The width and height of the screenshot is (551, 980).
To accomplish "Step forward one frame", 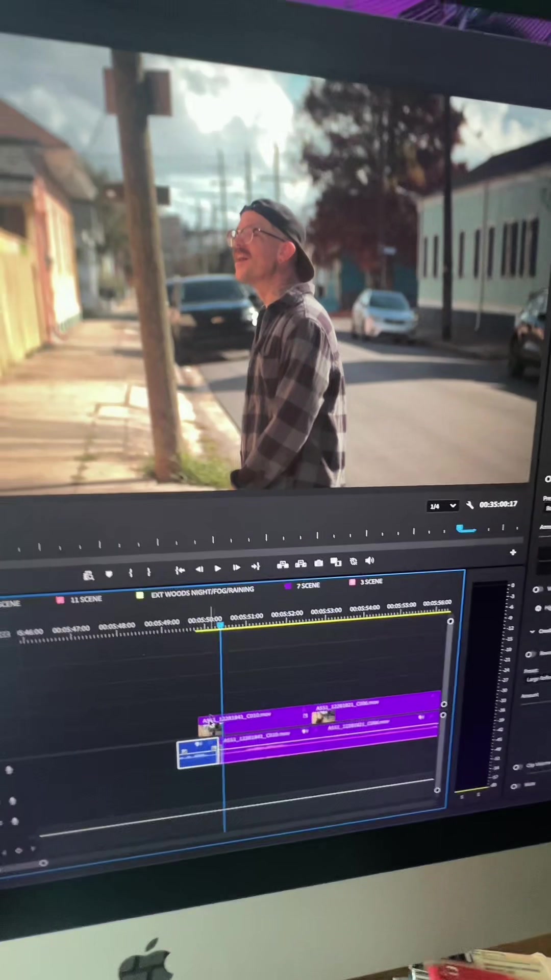I will (x=236, y=567).
